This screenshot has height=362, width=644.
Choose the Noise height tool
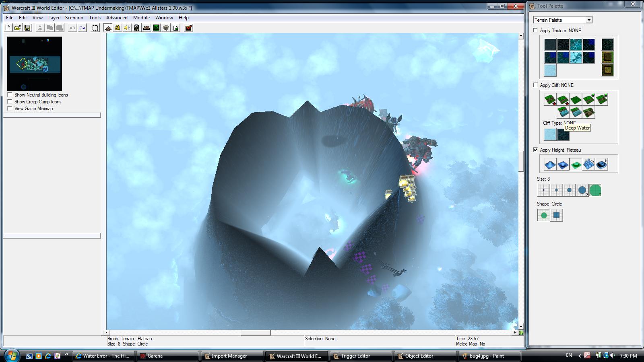(588, 164)
